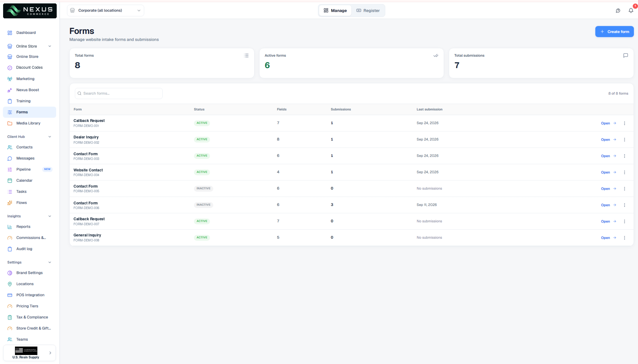Open Tax & Compliance in the sidebar
638x364 pixels.
tap(30, 317)
